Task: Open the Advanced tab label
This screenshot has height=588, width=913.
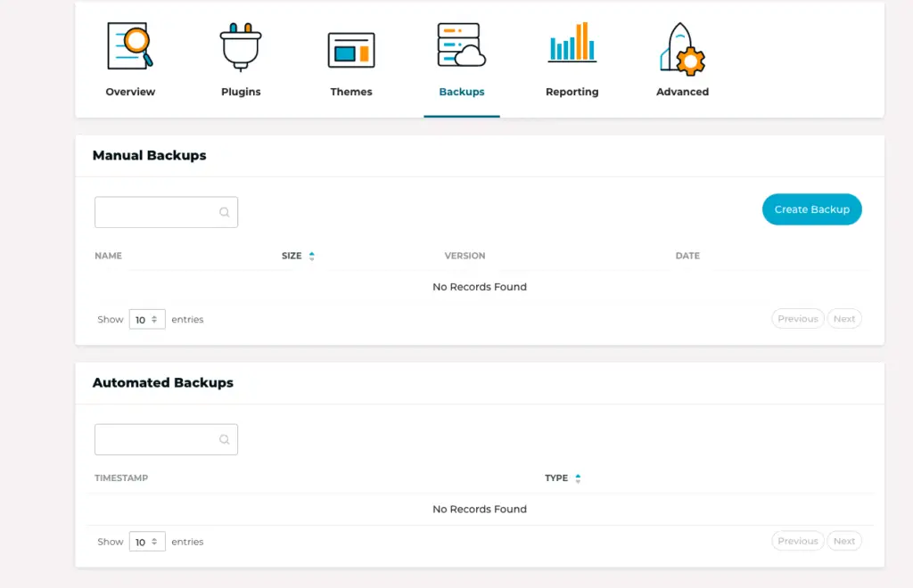Action: 682,92
